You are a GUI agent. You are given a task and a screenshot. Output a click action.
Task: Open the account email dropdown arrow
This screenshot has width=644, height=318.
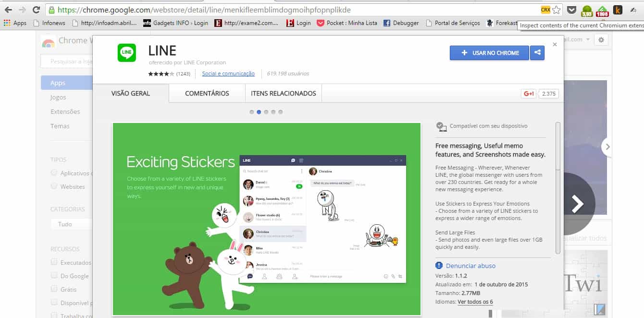pyautogui.click(x=588, y=40)
